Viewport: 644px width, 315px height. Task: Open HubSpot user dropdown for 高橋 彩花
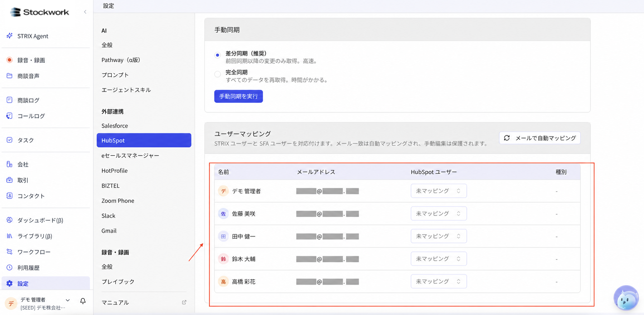[439, 281]
